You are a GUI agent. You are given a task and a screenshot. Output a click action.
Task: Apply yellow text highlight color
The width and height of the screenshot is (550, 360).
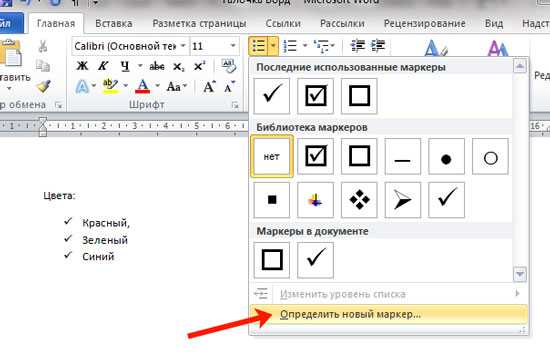click(x=110, y=86)
